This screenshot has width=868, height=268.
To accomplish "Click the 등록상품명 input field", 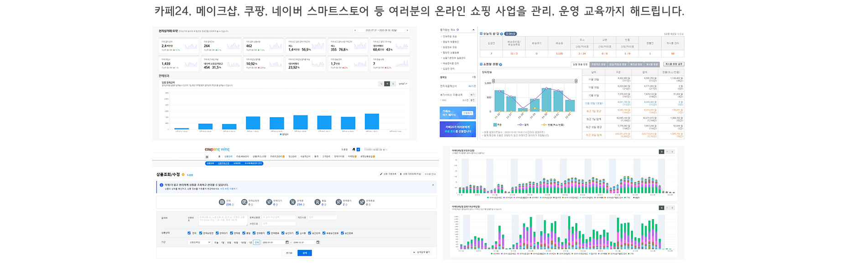I will pyautogui.click(x=278, y=217).
